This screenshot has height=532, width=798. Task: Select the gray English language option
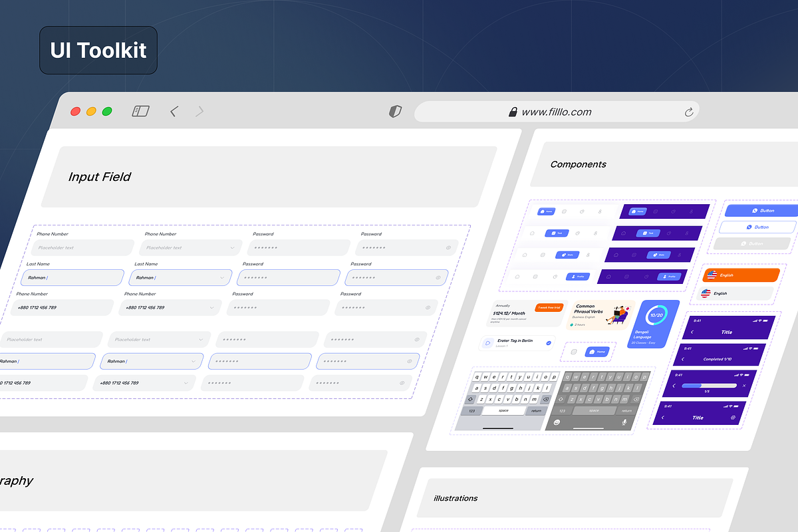[735, 293]
